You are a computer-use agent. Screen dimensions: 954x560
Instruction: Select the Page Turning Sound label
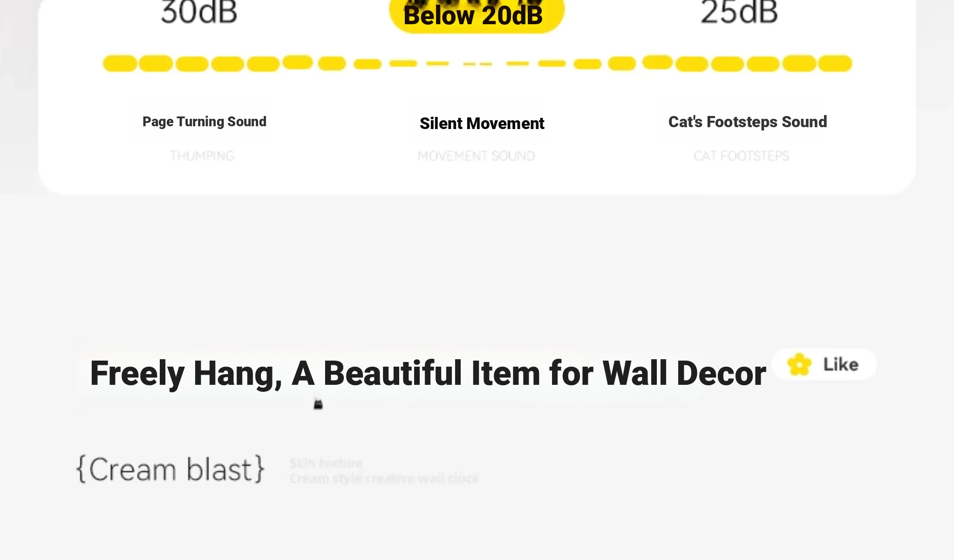click(x=204, y=122)
